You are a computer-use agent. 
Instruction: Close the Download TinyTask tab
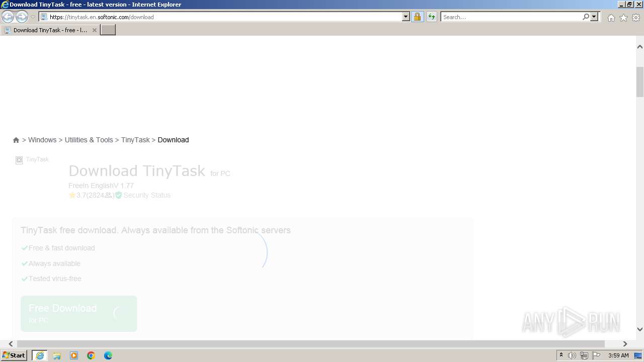(94, 30)
